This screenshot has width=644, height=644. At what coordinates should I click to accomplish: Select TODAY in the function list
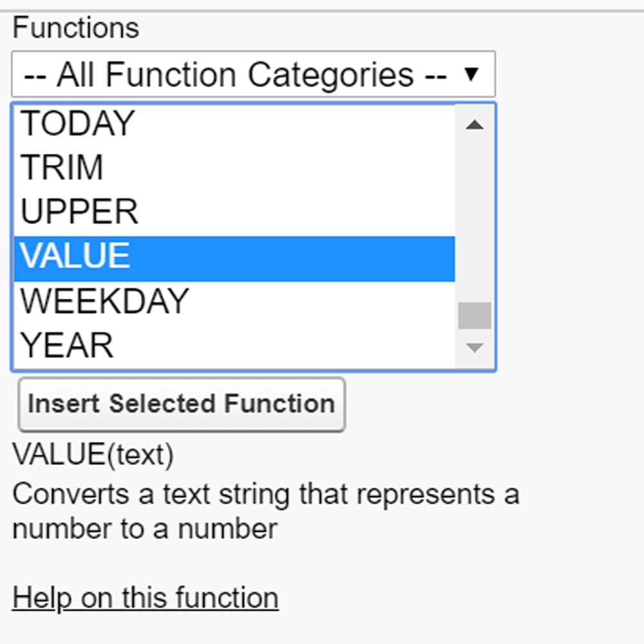(x=78, y=124)
